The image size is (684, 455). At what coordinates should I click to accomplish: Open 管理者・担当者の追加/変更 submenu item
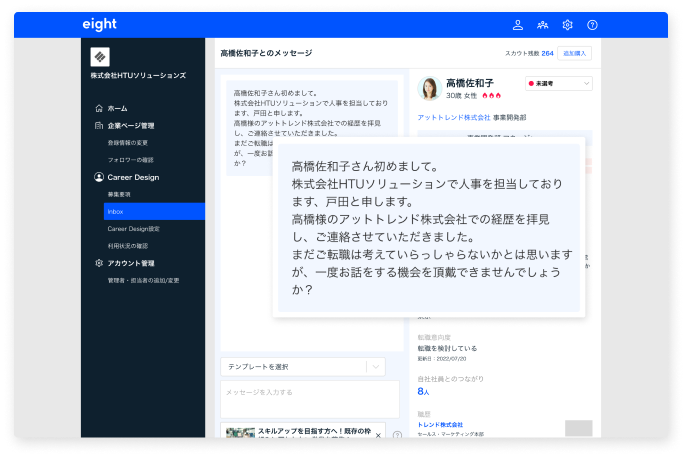143,281
